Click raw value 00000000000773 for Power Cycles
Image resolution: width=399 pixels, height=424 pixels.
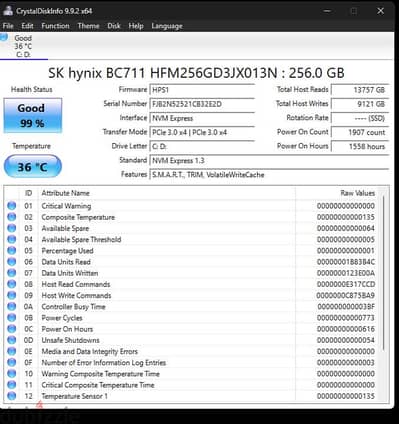[346, 318]
